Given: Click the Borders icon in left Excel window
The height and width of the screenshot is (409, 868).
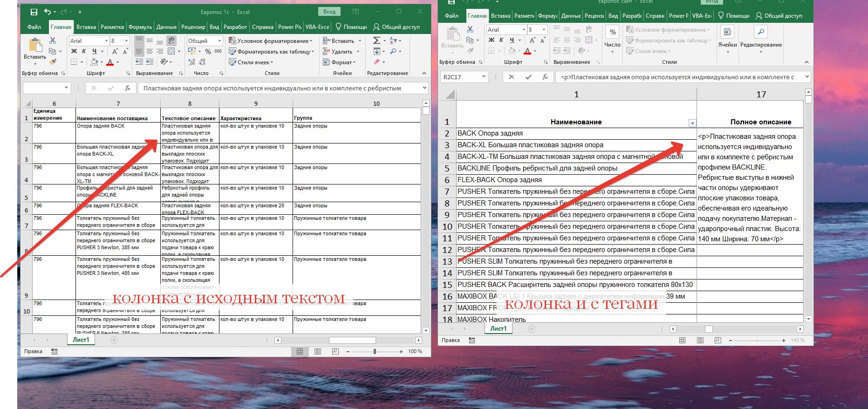Looking at the screenshot, I should coord(74,62).
